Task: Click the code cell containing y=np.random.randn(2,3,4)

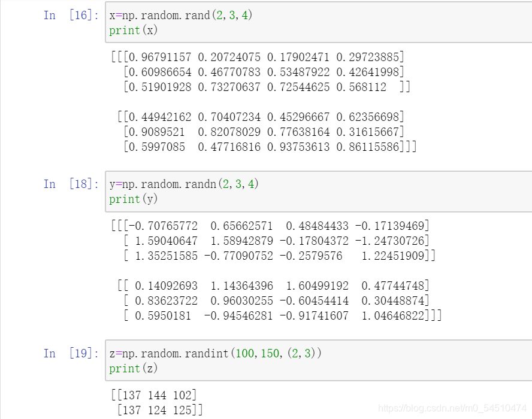Action: pos(319,192)
